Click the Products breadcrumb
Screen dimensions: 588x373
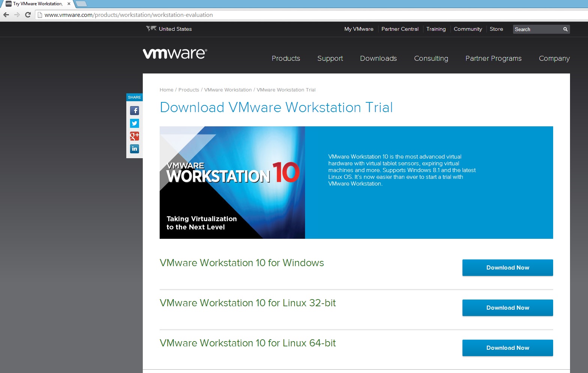[189, 90]
